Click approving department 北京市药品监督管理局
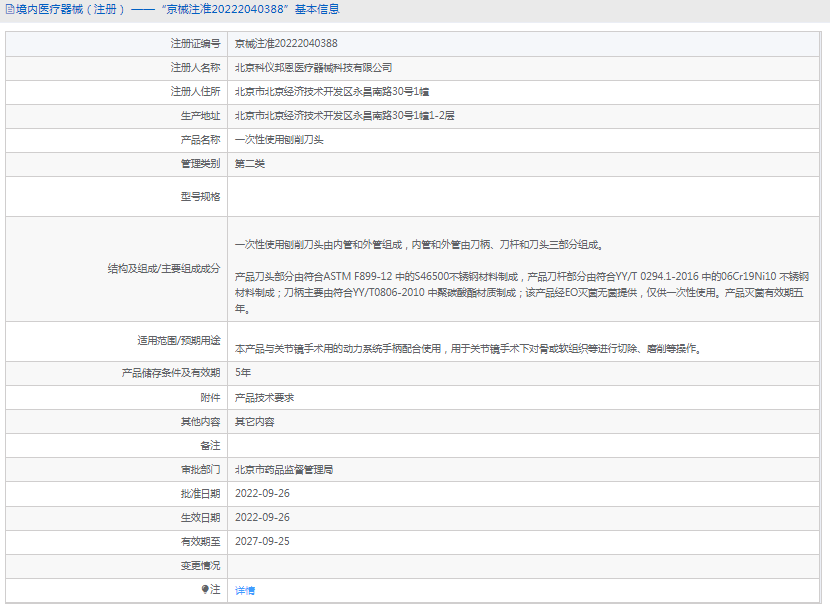The width and height of the screenshot is (830, 611). pyautogui.click(x=284, y=470)
